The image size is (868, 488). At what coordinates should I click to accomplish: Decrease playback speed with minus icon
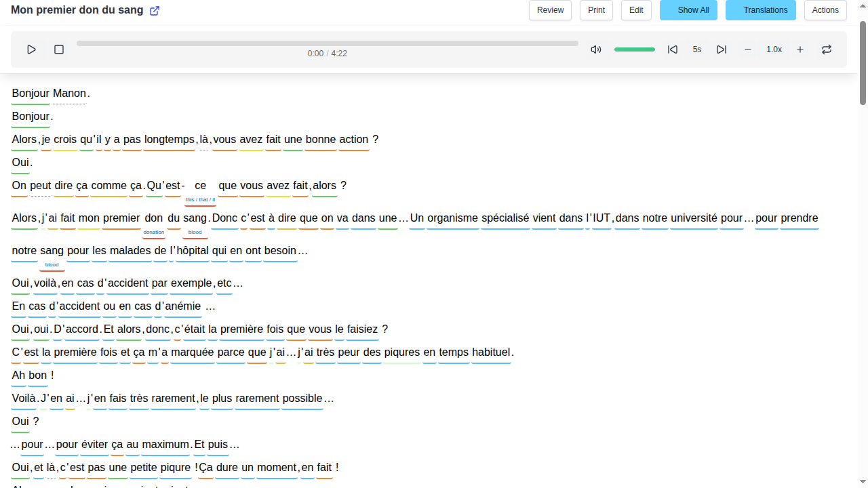coord(748,49)
